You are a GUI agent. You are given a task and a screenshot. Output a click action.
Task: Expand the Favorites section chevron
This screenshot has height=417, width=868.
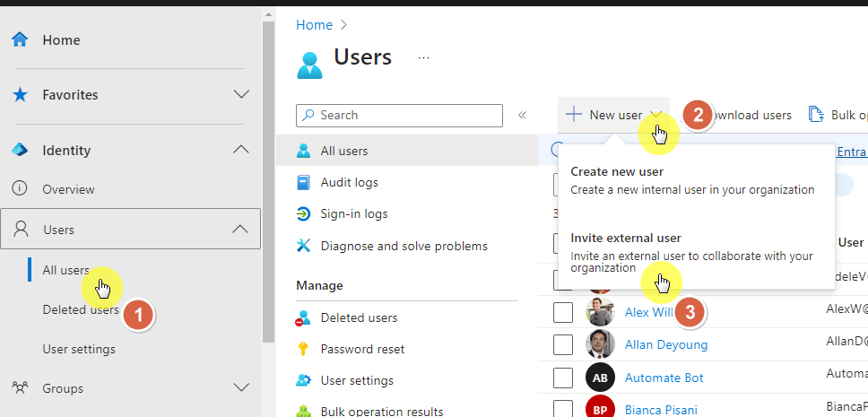(x=241, y=94)
